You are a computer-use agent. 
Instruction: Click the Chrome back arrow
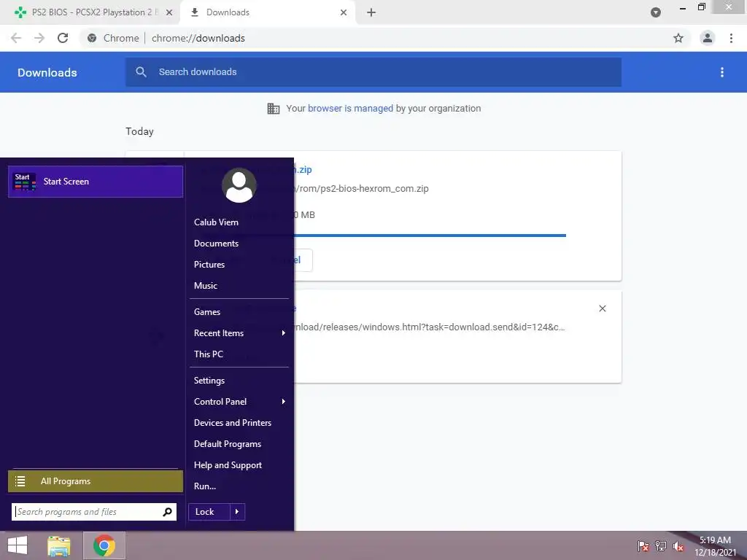coord(16,38)
